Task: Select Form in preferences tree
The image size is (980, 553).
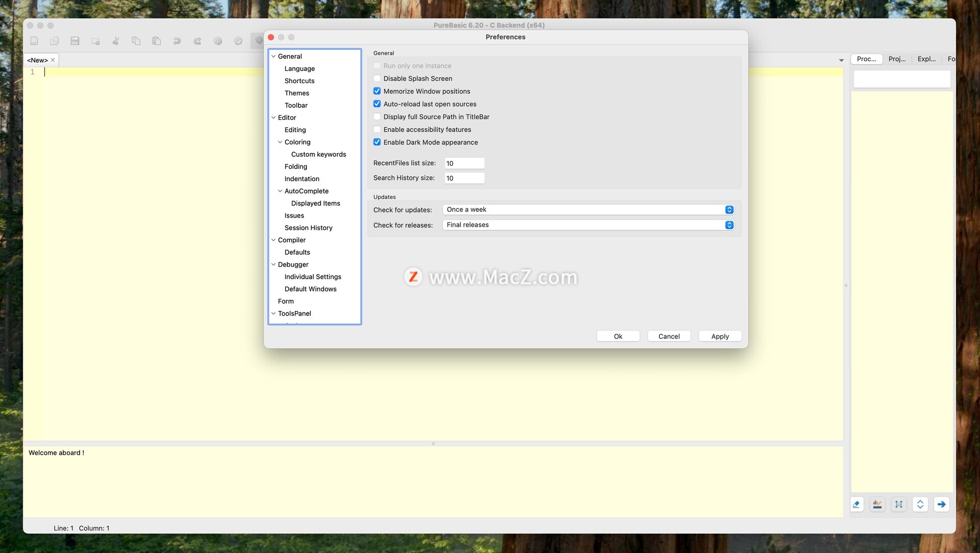Action: [x=286, y=301]
